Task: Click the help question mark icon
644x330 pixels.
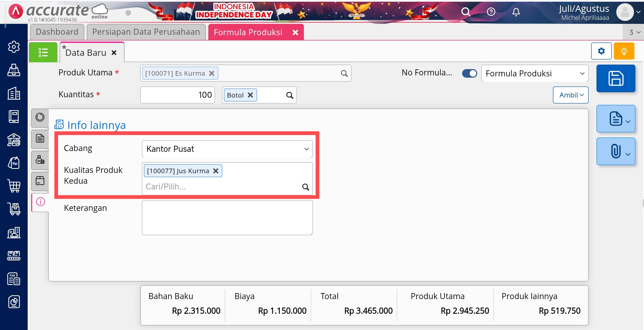Action: click(x=491, y=12)
